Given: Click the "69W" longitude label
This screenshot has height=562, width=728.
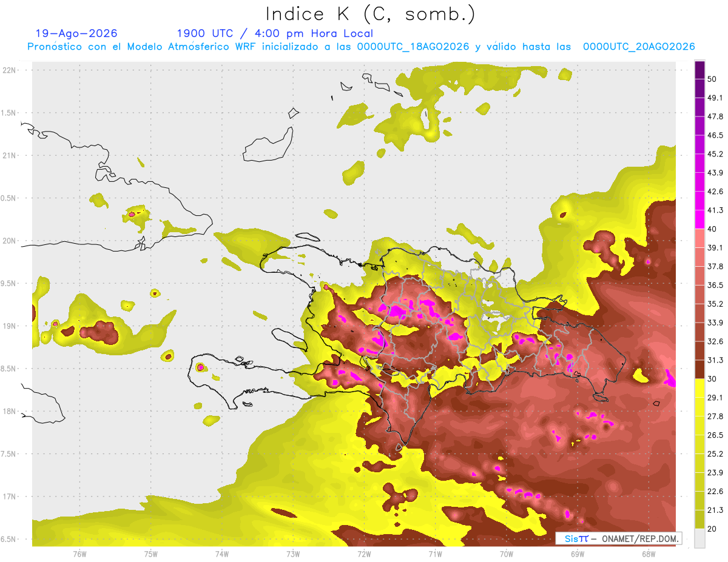Looking at the screenshot, I should click(x=578, y=554).
